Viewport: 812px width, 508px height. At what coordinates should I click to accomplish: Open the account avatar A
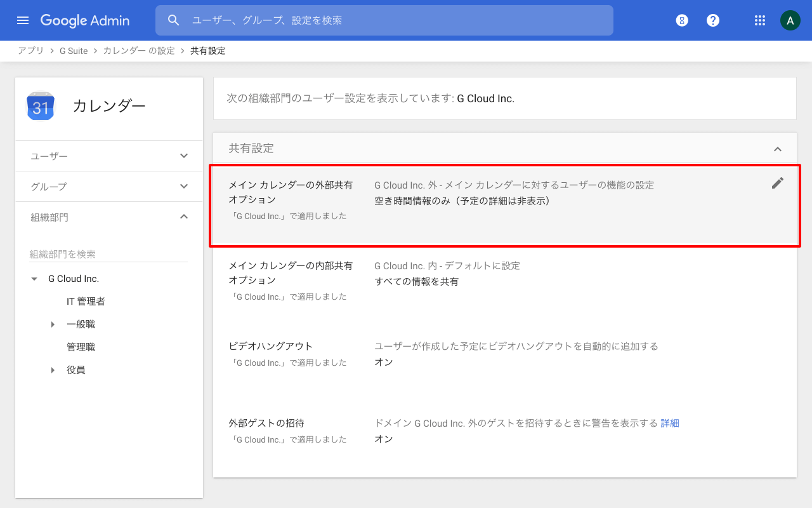790,20
